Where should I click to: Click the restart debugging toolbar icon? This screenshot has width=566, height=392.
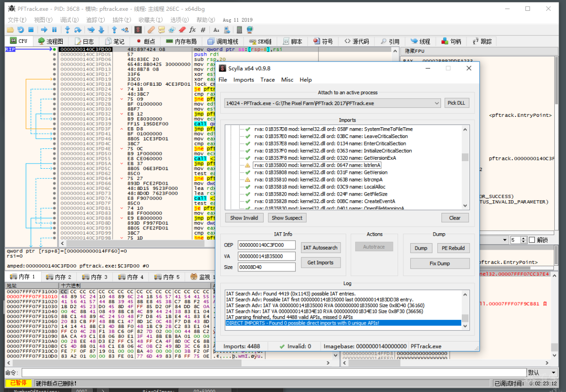pyautogui.click(x=21, y=29)
